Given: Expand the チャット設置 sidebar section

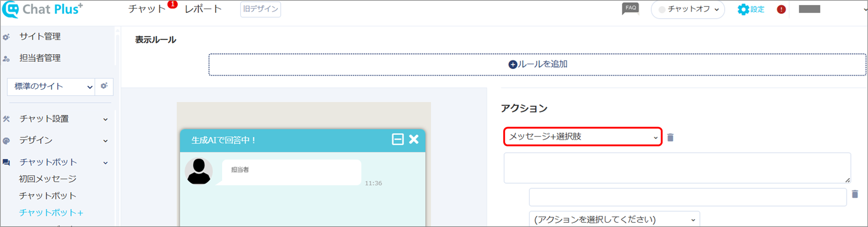Looking at the screenshot, I should 106,119.
